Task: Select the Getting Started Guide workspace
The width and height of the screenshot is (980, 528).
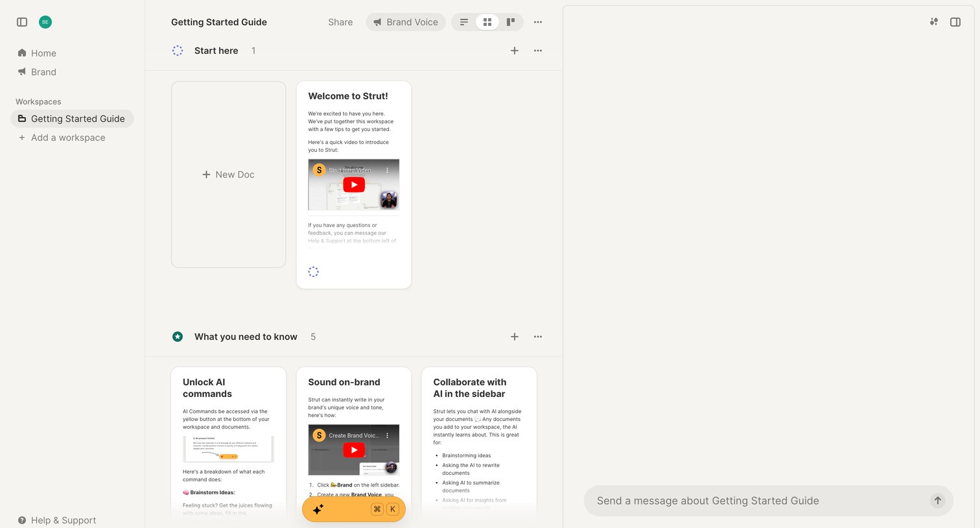Action: click(72, 119)
